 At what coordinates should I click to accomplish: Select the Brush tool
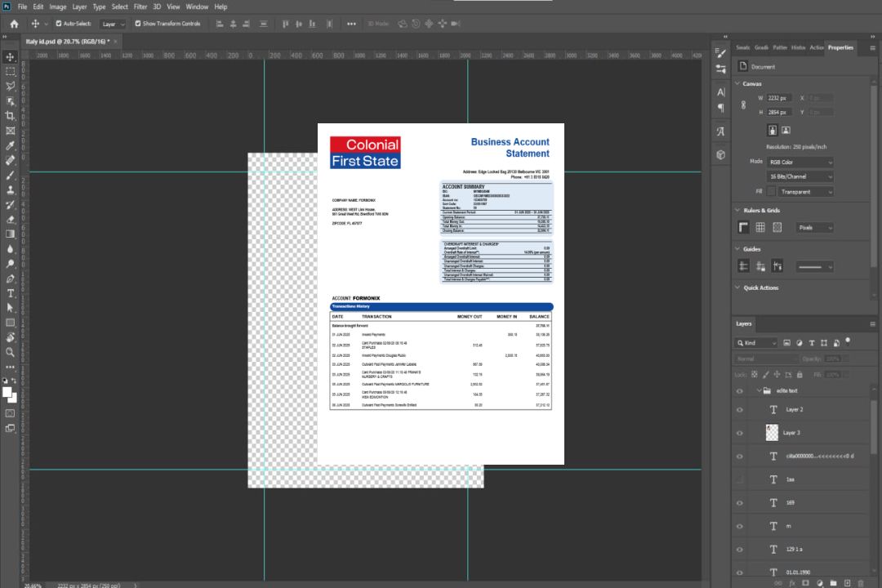click(10, 175)
